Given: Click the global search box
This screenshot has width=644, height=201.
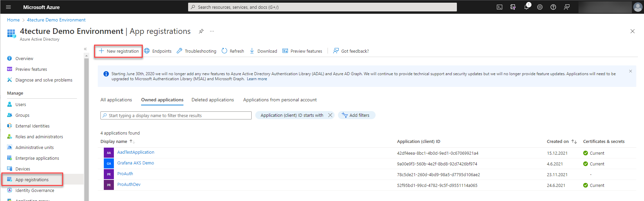Looking at the screenshot, I should (x=323, y=7).
